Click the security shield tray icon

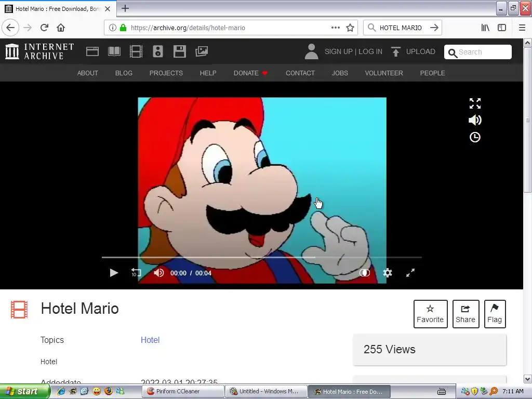(x=475, y=392)
